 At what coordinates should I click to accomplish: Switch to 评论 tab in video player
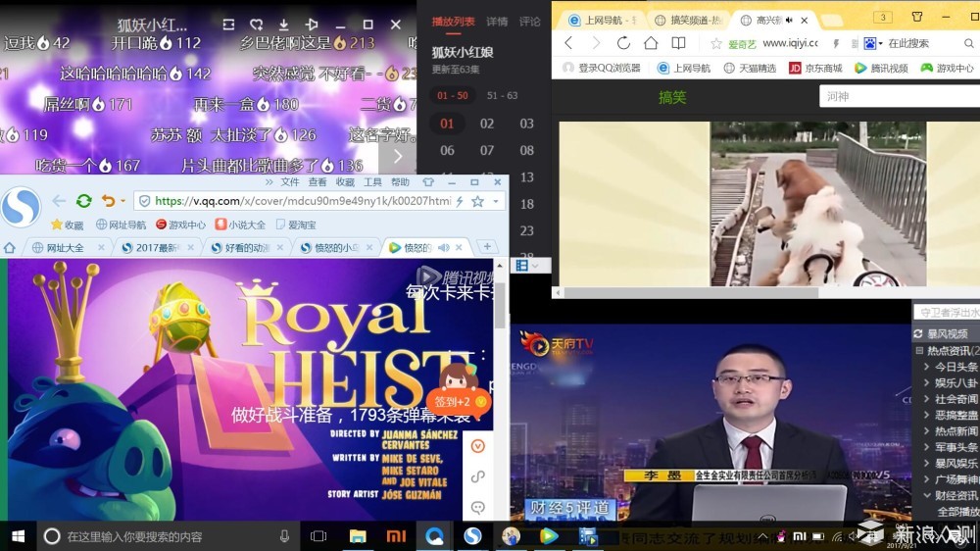point(529,22)
